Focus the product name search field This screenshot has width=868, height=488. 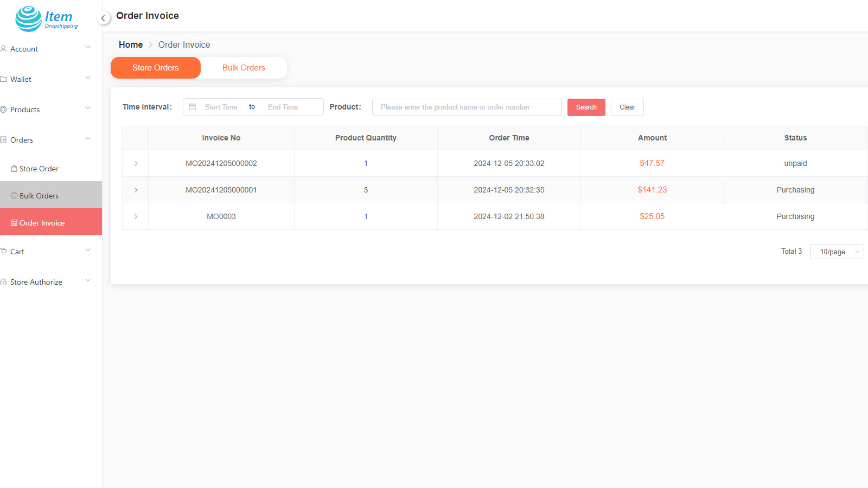(467, 107)
